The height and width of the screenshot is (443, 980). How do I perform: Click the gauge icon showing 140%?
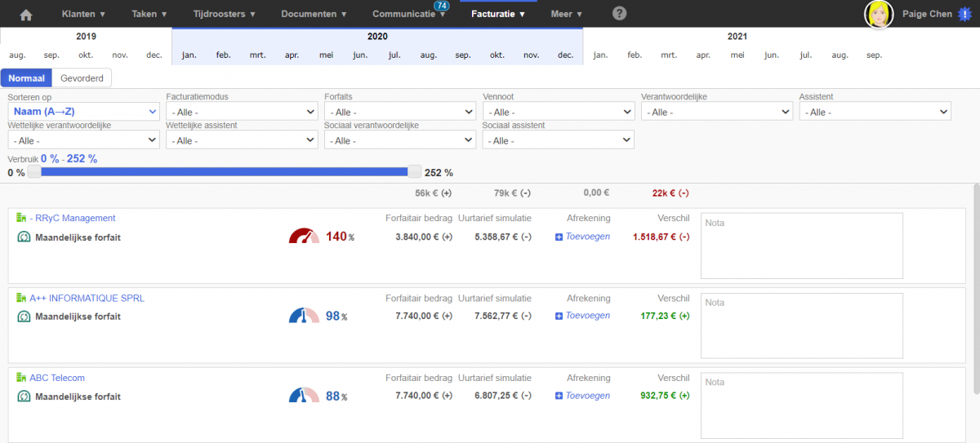(304, 237)
